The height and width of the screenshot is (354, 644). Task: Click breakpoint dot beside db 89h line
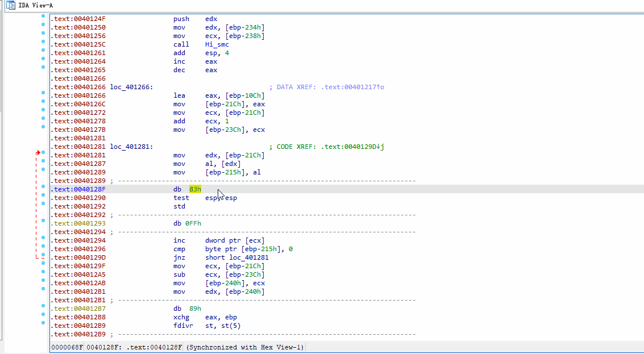coord(43,306)
